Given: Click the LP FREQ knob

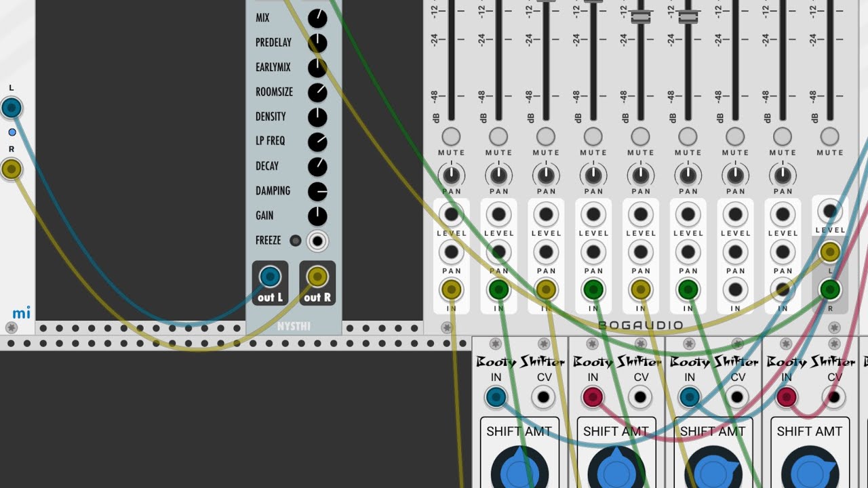Looking at the screenshot, I should point(317,142).
